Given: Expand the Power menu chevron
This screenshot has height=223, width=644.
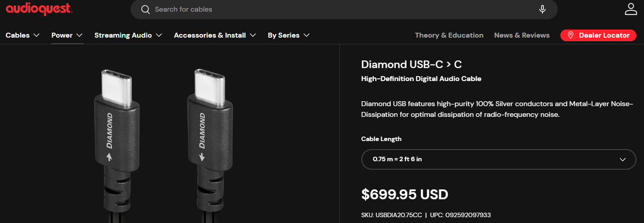Looking at the screenshot, I should [x=80, y=35].
